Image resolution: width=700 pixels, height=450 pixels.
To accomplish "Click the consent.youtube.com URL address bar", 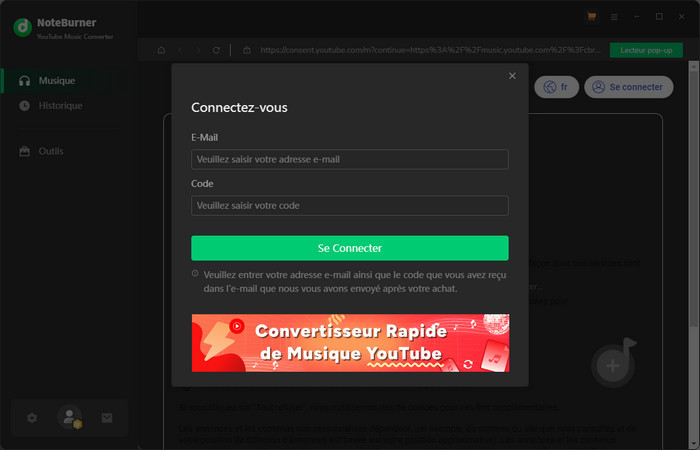I will point(430,50).
